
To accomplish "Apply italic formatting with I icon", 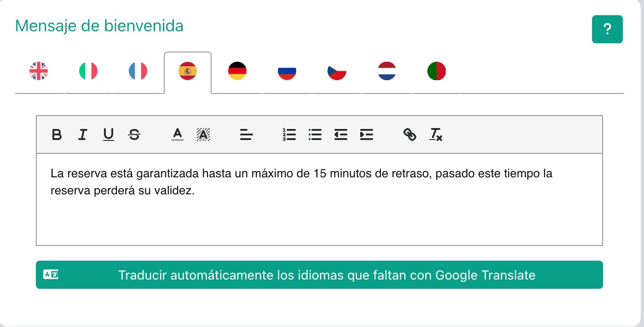I will pyautogui.click(x=82, y=134).
